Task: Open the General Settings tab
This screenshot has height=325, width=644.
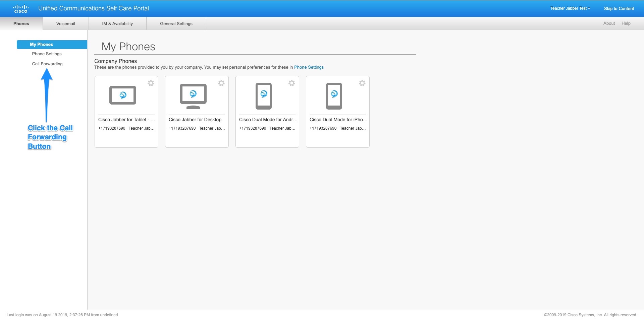Action: tap(176, 23)
